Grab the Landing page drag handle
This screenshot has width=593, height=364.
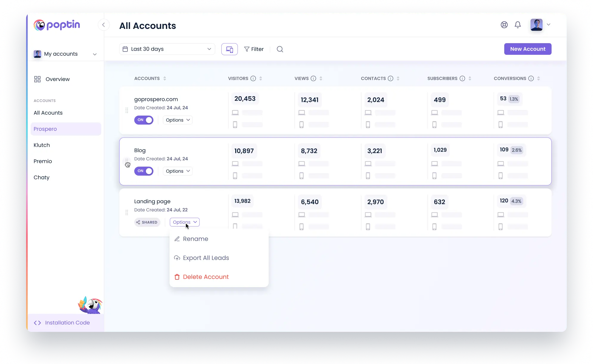tap(127, 212)
